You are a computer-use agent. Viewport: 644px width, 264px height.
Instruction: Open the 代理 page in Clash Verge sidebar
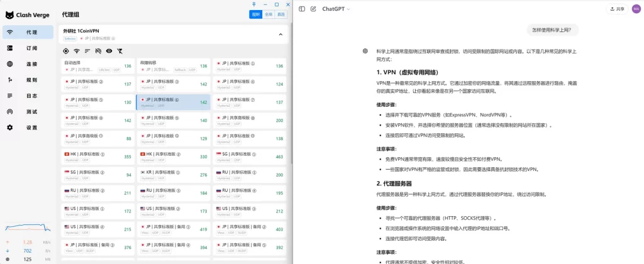28,32
